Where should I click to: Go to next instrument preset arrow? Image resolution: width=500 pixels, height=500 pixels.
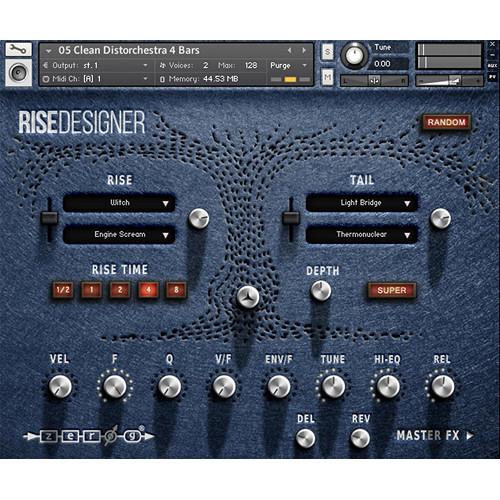[x=304, y=50]
